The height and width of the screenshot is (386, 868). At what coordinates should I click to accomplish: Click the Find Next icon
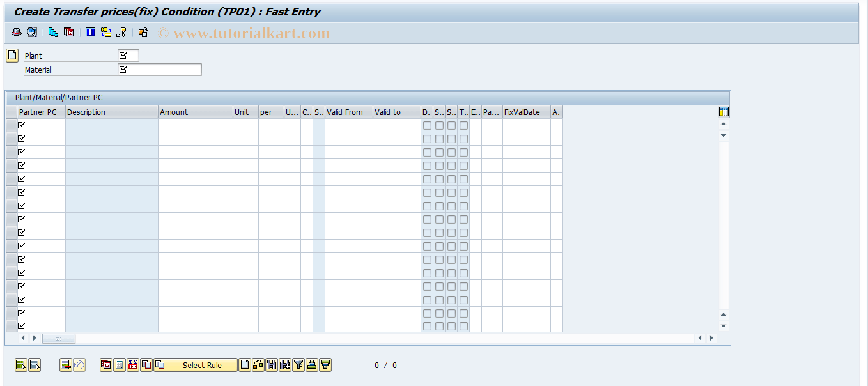point(284,365)
